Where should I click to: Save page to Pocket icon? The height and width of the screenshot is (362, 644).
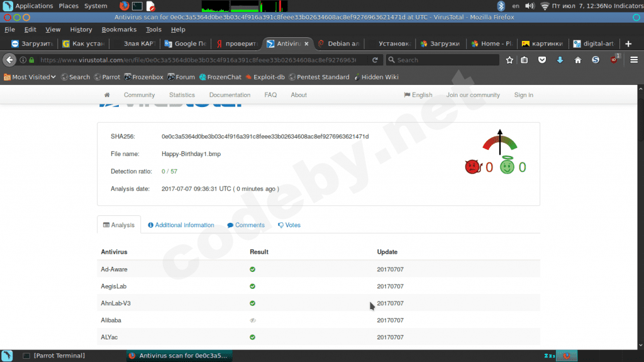point(542,60)
